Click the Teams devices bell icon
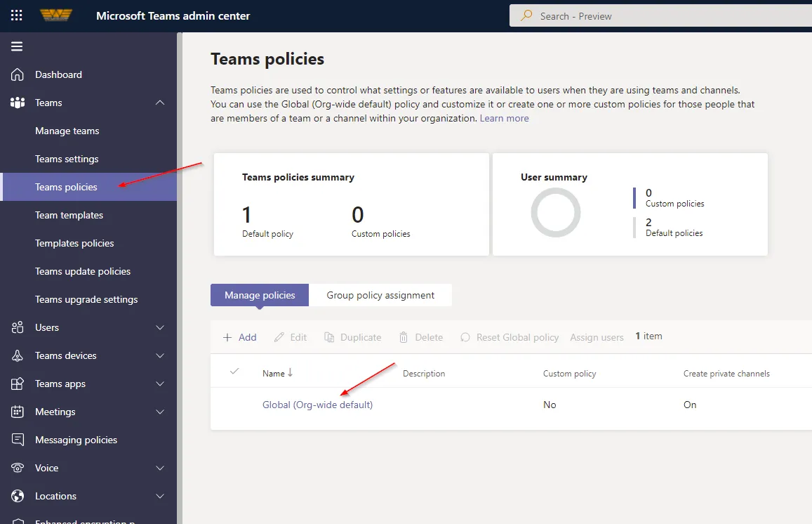812x524 pixels. (17, 355)
